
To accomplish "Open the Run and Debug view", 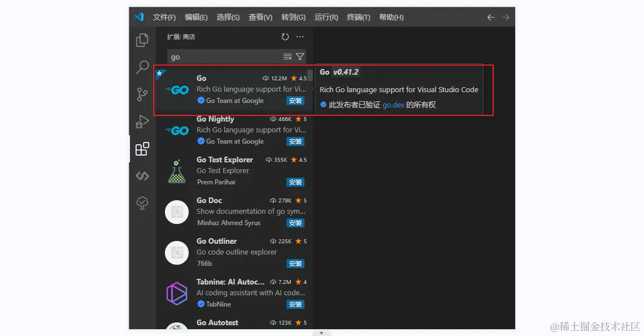I will 142,122.
